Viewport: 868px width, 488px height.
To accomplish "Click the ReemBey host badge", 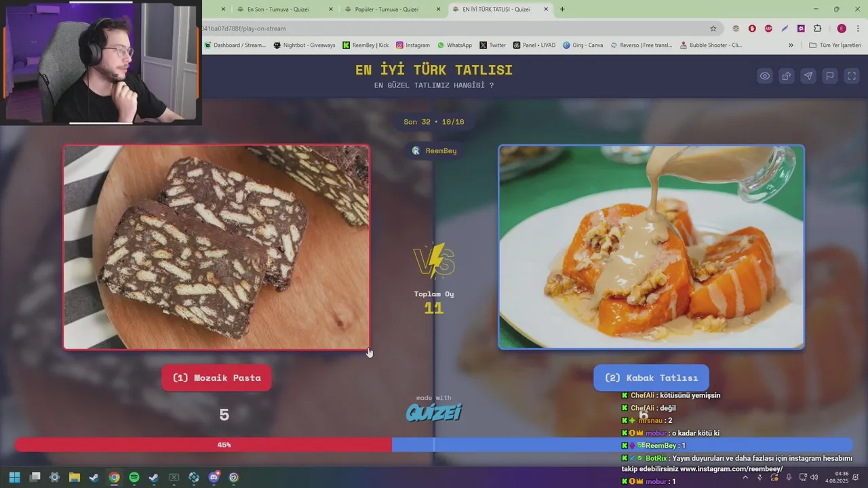I will [x=434, y=150].
